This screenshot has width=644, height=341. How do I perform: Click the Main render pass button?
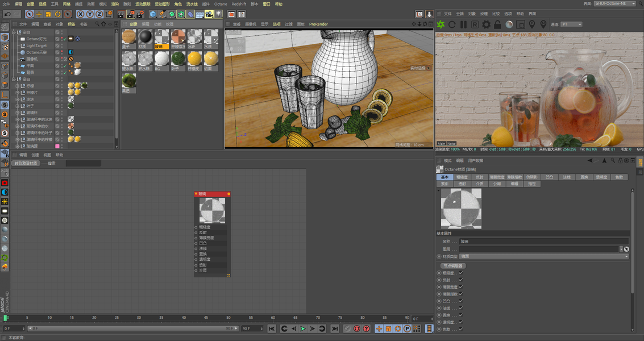coord(442,144)
